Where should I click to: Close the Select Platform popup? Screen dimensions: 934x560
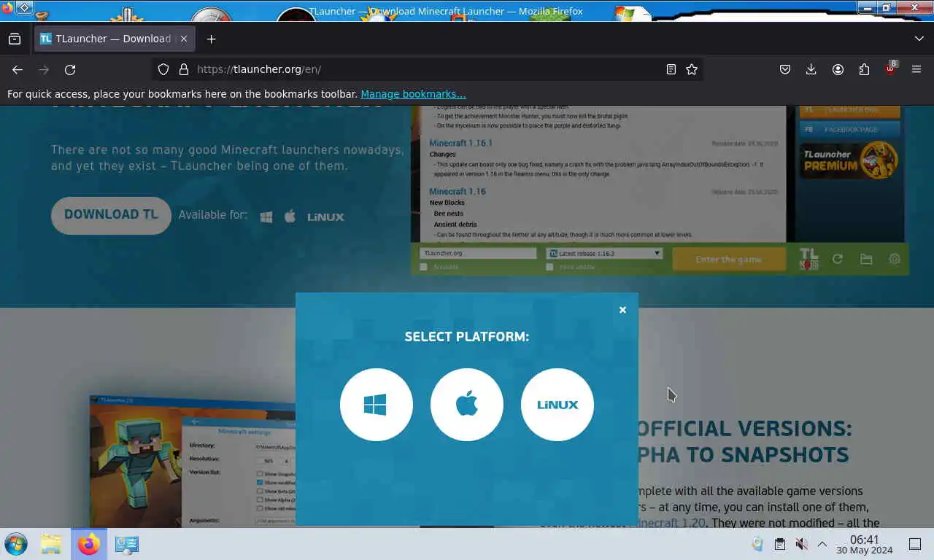(622, 310)
